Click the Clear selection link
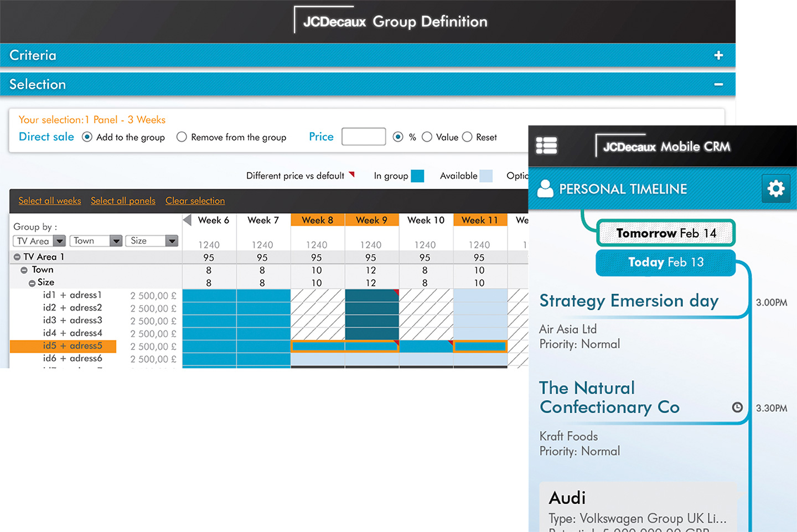This screenshot has width=797, height=532. click(x=195, y=200)
